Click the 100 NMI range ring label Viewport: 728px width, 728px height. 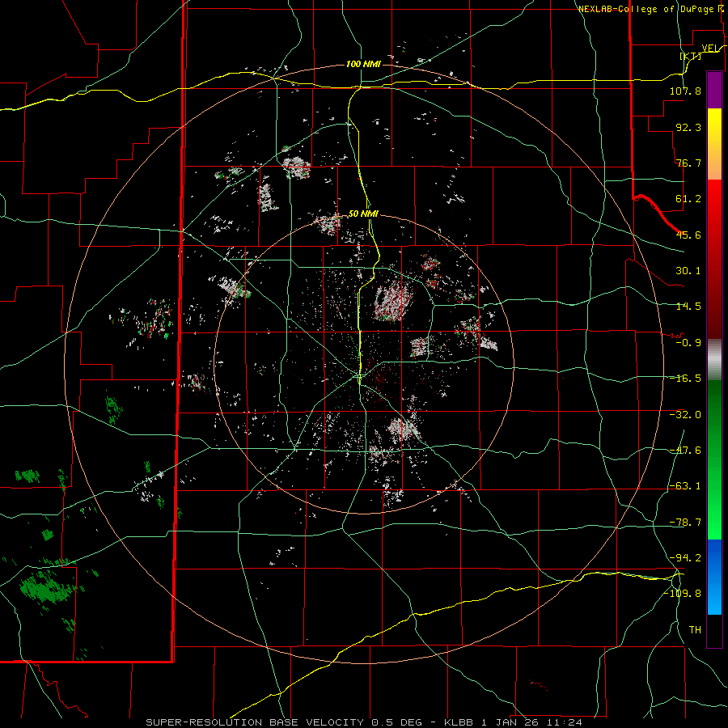(x=363, y=64)
